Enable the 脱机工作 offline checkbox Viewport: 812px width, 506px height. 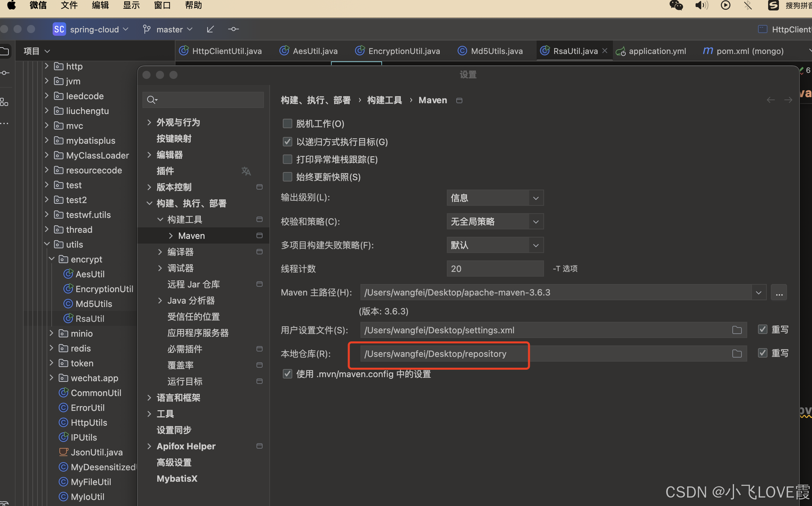(x=287, y=123)
